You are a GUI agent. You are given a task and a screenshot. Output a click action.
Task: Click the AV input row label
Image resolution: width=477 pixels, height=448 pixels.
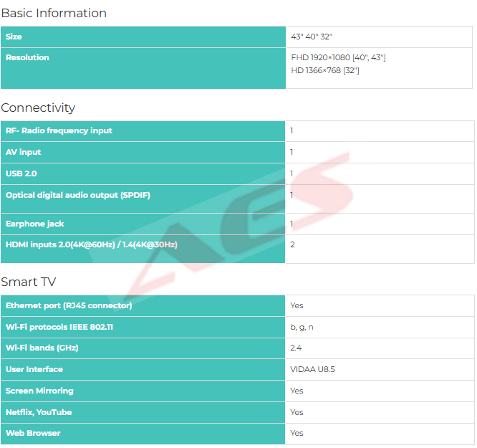(x=23, y=152)
